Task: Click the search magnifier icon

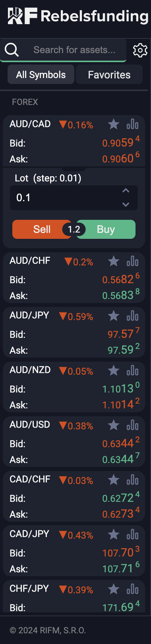Action: pos(12,50)
